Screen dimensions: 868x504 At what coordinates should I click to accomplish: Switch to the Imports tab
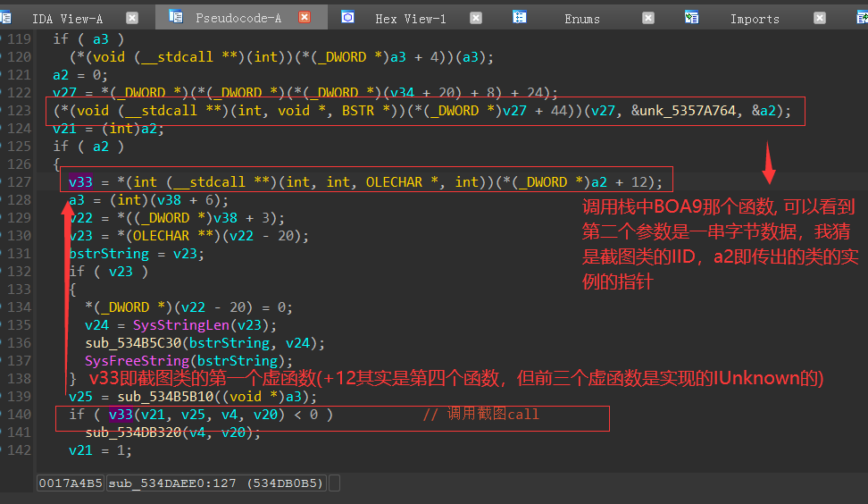[755, 19]
